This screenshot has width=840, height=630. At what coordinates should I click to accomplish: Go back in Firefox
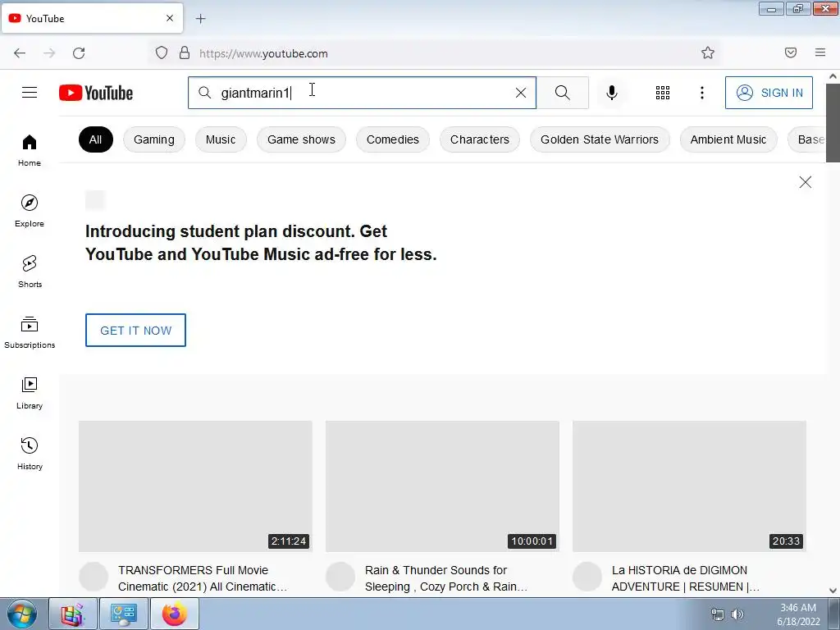(x=20, y=53)
